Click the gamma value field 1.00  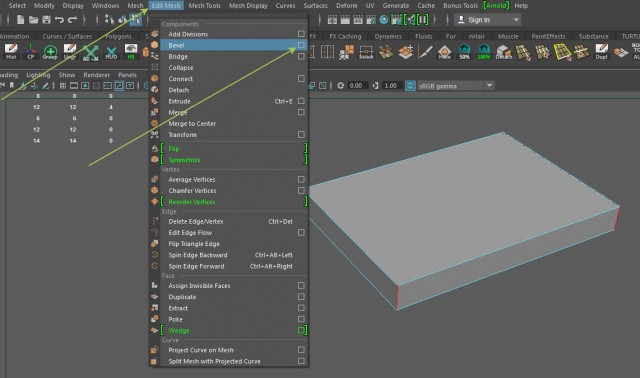(x=391, y=86)
